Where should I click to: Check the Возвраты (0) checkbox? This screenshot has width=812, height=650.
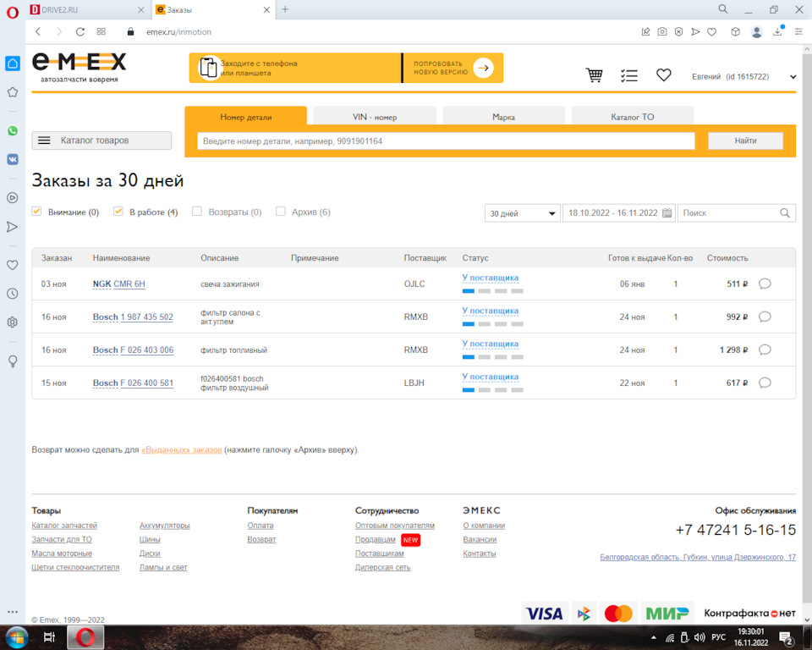pyautogui.click(x=197, y=212)
